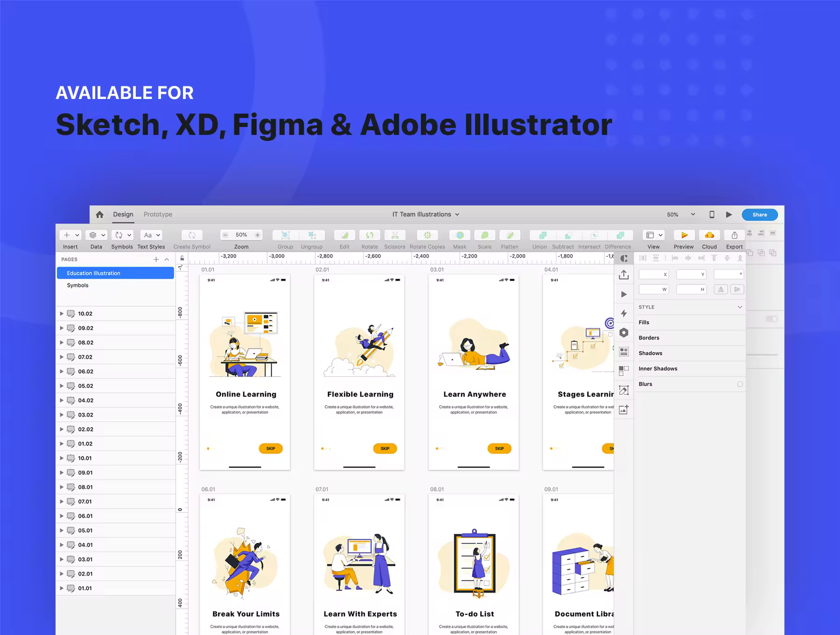Viewport: 840px width, 635px height.
Task: Click the Scissors tool icon
Action: 395,235
